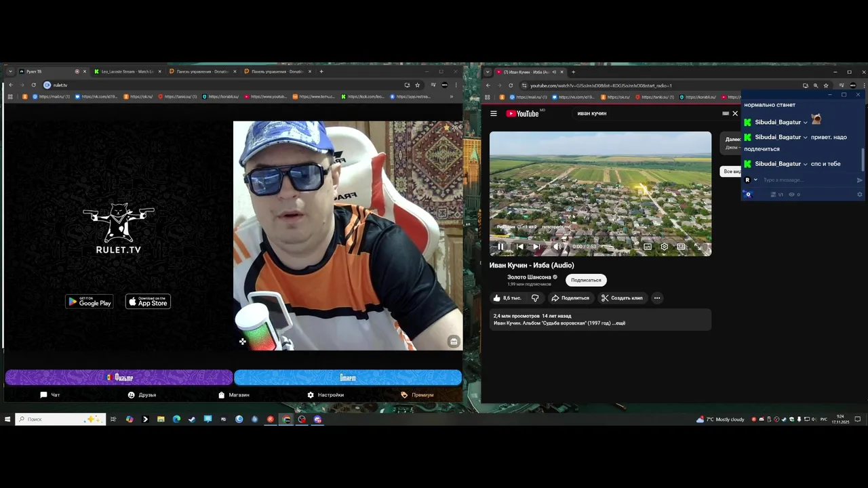
Task: Open the Чат section in Rulet.tv
Action: coord(50,394)
